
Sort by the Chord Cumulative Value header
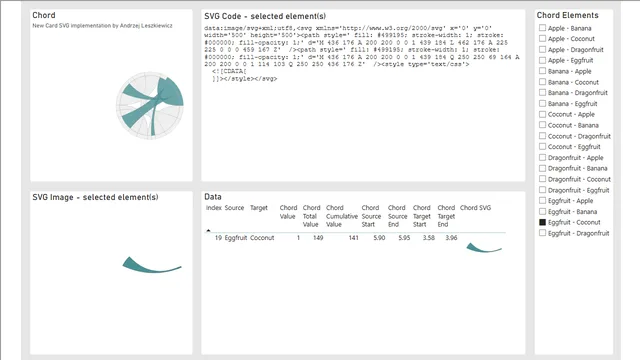(x=342, y=216)
